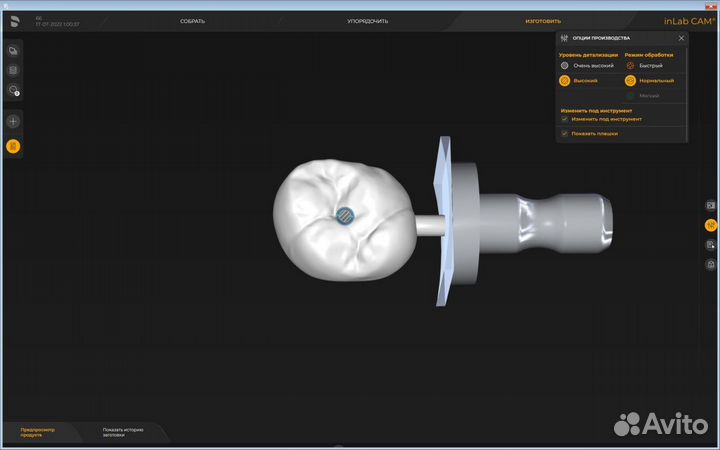Screen dimensions: 720x450
Task: Click the blue sprue marker on tooth
Action: pos(345,215)
